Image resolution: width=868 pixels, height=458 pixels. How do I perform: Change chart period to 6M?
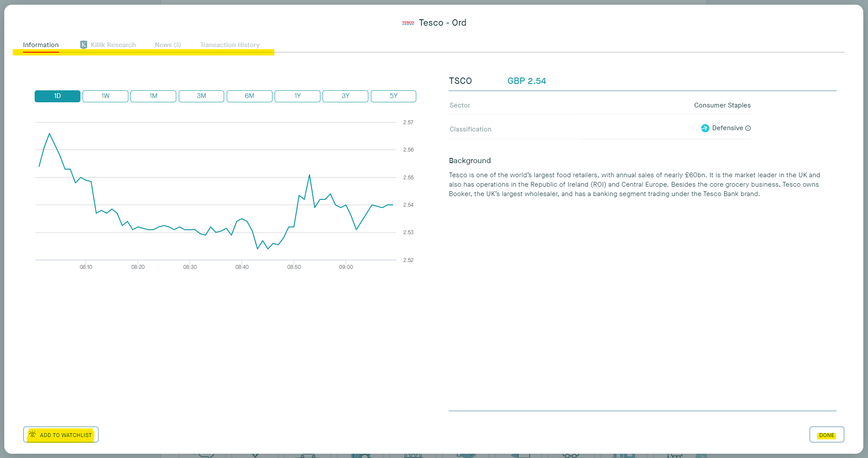(249, 96)
